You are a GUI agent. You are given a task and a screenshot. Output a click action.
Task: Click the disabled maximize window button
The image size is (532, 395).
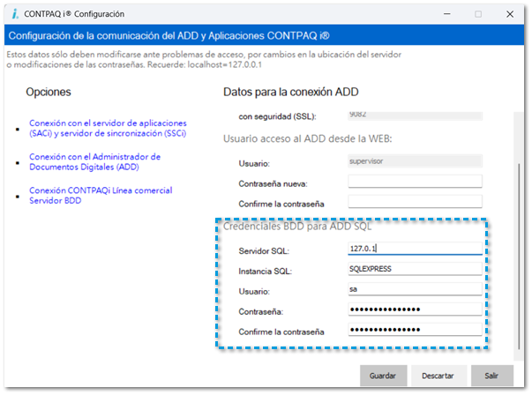pyautogui.click(x=478, y=14)
